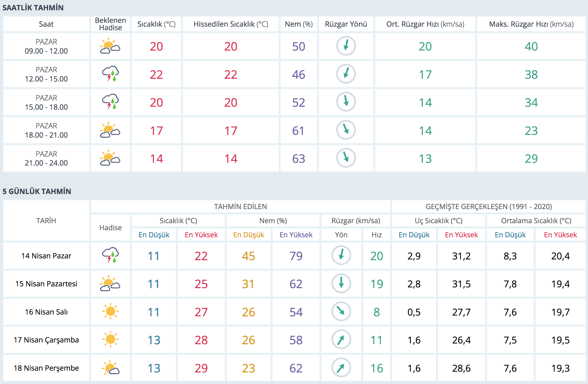Screen dimensions: 588x384
Task: Click wind arrow for Pazar 15.00 - 18.00
Action: 346,102
